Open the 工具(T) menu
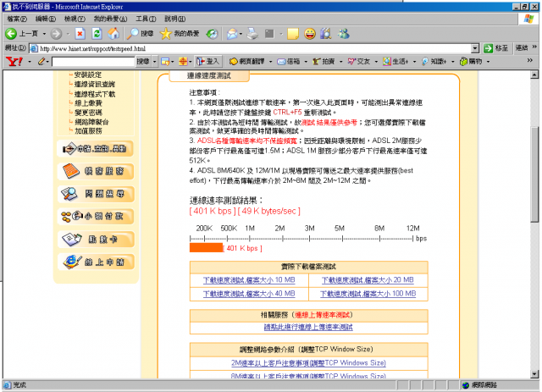The image size is (542, 392). 146,18
